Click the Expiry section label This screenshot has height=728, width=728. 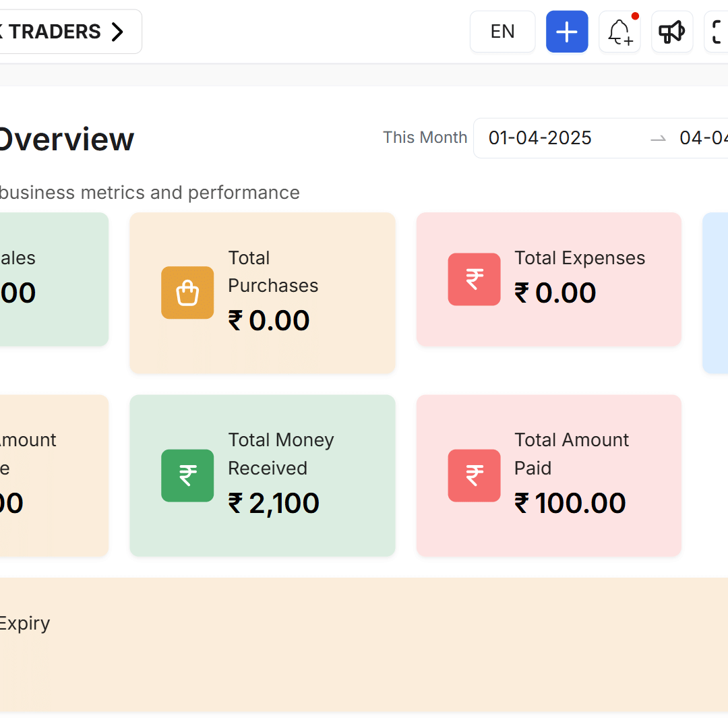(x=25, y=624)
